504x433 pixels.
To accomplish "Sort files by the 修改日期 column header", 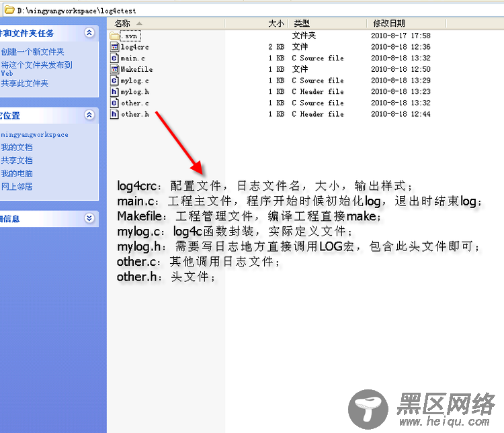I will click(x=407, y=23).
